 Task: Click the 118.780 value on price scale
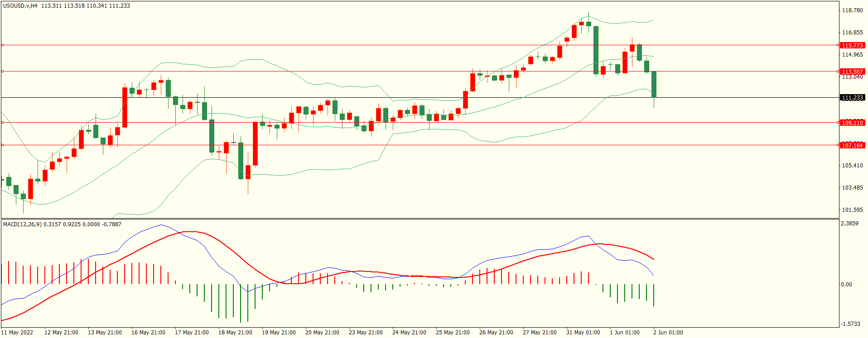tap(852, 10)
